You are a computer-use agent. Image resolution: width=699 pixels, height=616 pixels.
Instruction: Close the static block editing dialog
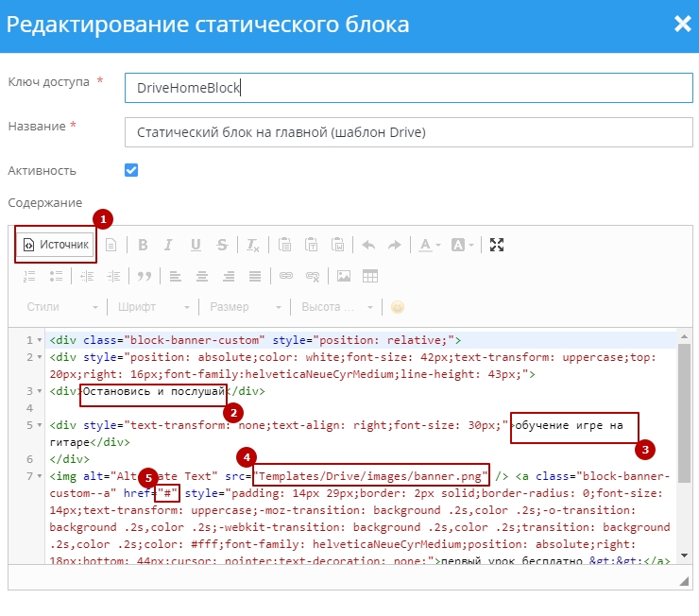click(683, 24)
